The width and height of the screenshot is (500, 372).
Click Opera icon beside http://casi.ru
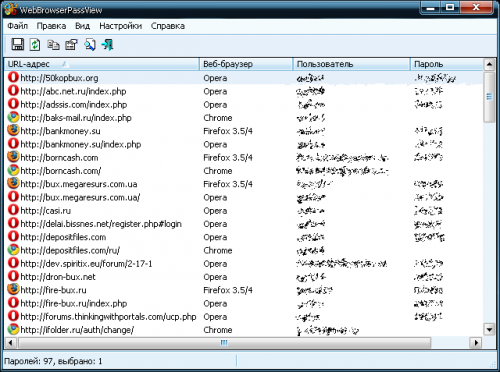coord(13,210)
